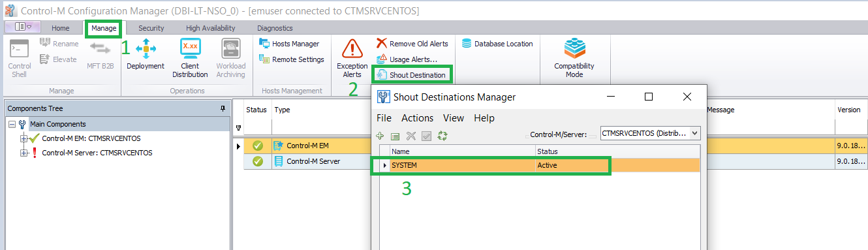
Task: Click the green list properties icon in Shout toolbar
Action: click(395, 136)
